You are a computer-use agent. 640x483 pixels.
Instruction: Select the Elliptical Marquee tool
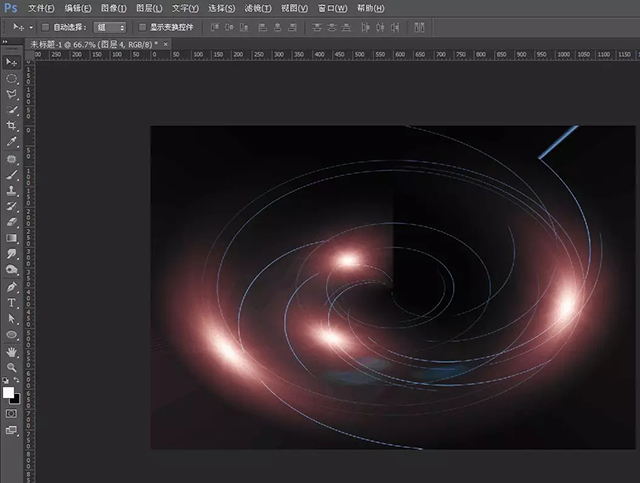point(12,77)
